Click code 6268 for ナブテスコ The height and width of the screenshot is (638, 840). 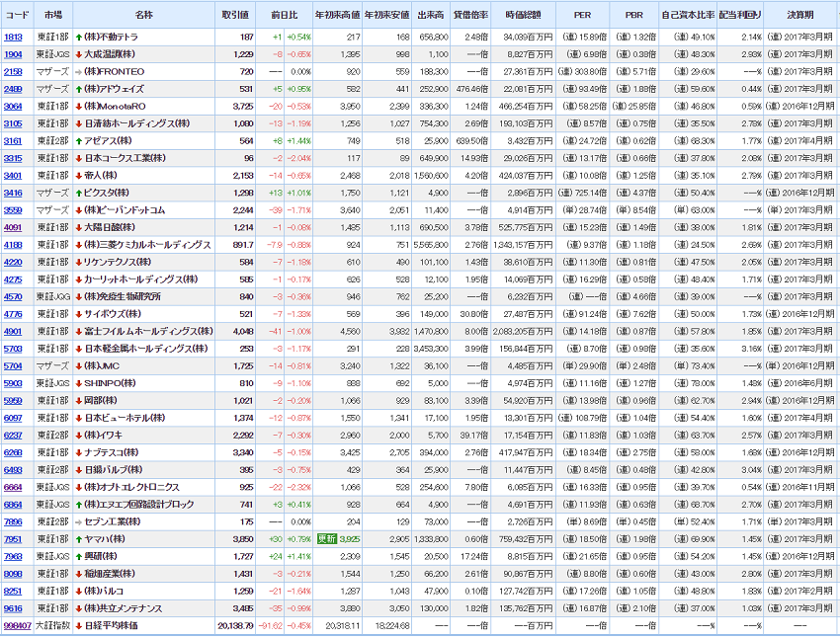(x=13, y=452)
